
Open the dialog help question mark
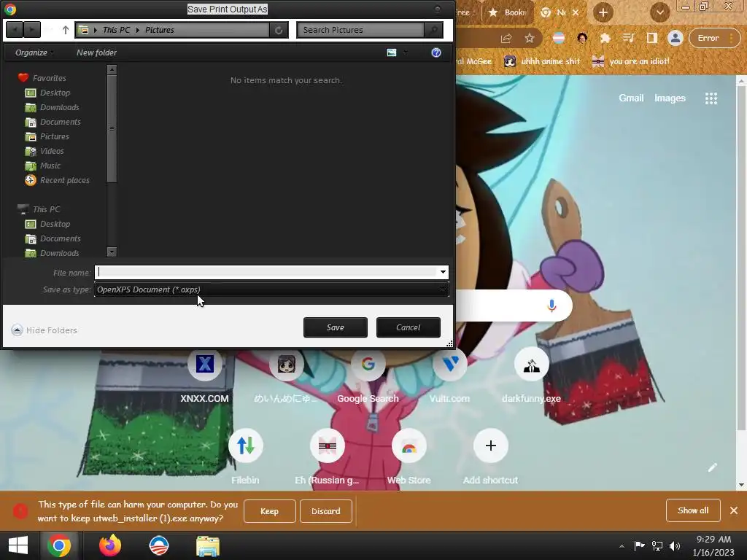(x=436, y=52)
